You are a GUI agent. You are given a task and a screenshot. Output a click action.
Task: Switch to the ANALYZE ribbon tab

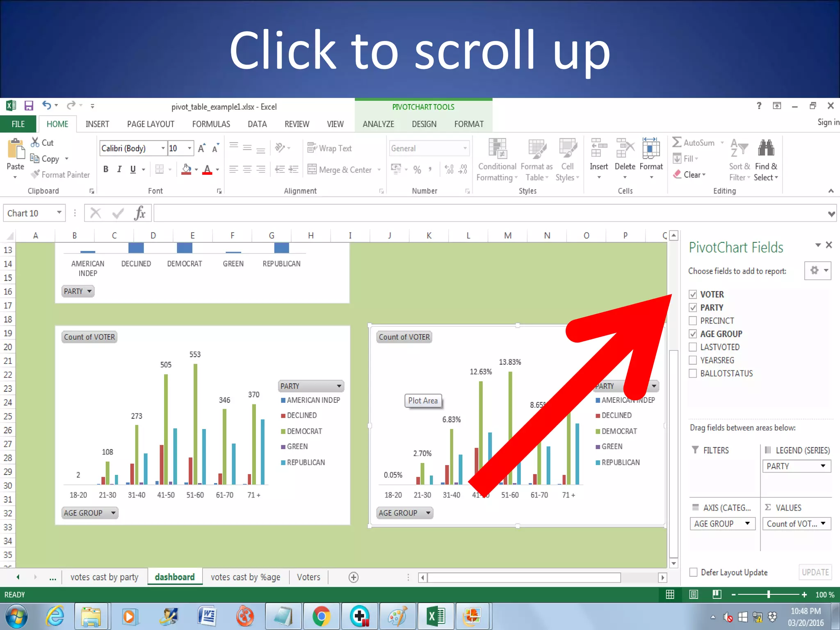click(x=378, y=124)
